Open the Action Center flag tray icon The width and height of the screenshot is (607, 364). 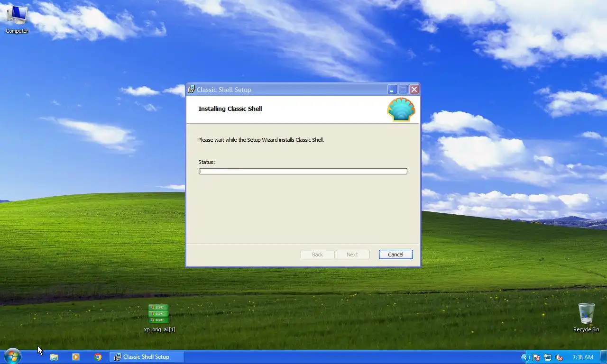(536, 357)
